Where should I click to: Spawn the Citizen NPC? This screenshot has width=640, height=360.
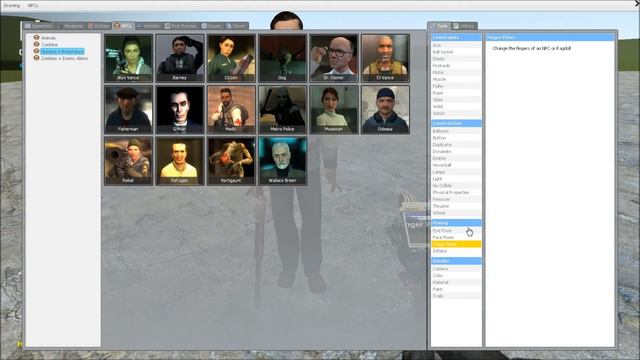point(231,58)
